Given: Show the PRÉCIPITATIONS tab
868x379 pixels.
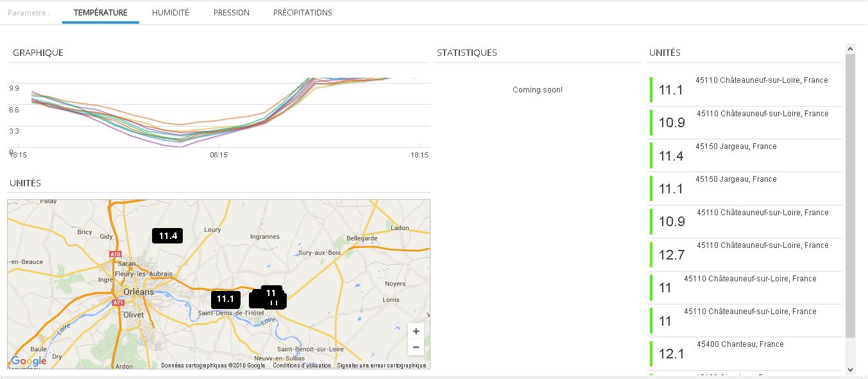Looking at the screenshot, I should [x=303, y=13].
